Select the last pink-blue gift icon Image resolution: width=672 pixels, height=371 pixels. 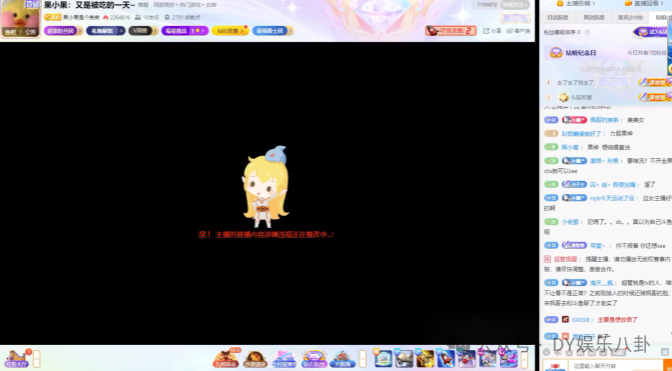tap(508, 358)
